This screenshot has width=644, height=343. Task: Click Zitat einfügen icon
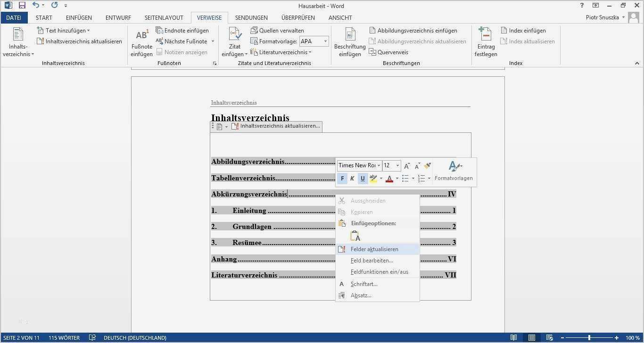pos(234,42)
